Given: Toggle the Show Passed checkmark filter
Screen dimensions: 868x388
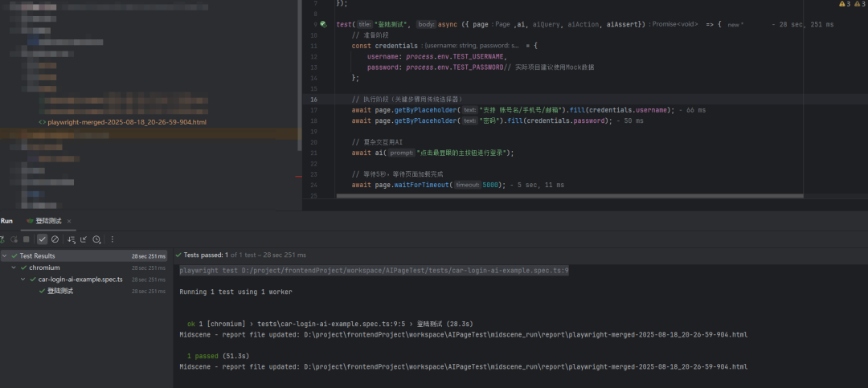Looking at the screenshot, I should click(42, 239).
